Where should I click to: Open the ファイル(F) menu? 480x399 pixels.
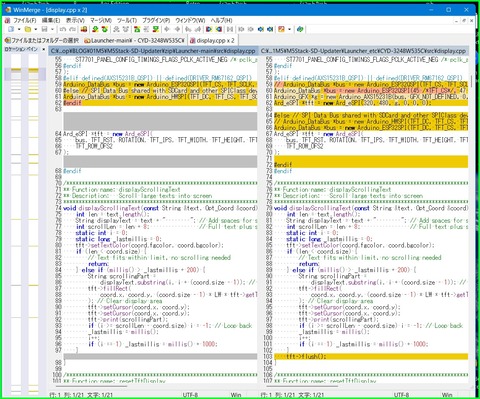click(24, 20)
